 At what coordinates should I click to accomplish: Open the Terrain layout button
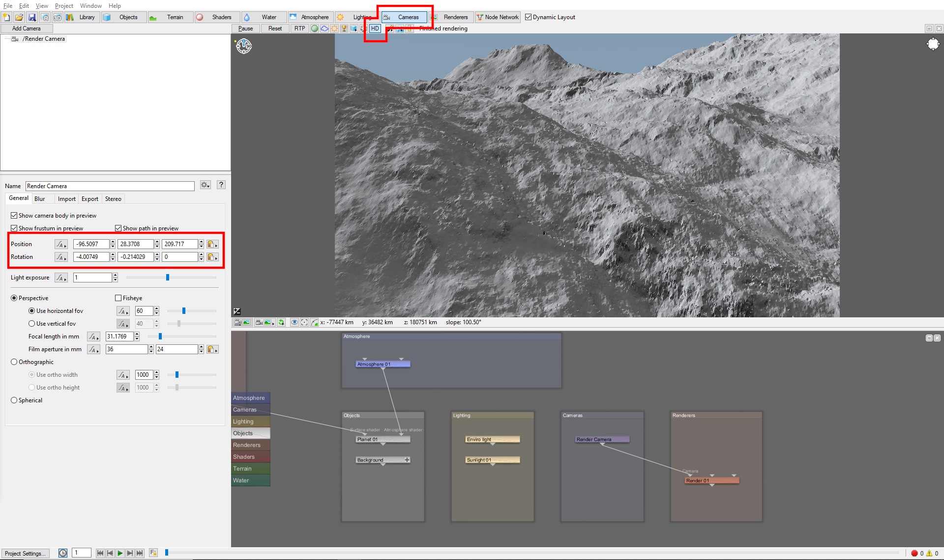[x=170, y=17]
